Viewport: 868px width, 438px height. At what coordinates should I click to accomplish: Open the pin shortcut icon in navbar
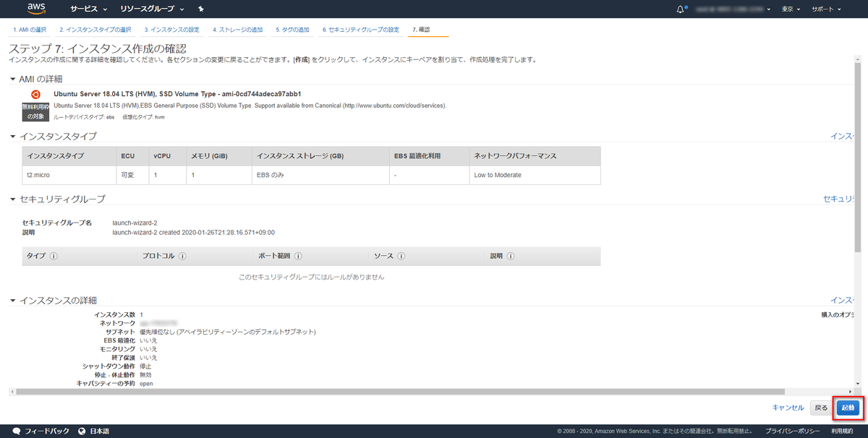200,9
